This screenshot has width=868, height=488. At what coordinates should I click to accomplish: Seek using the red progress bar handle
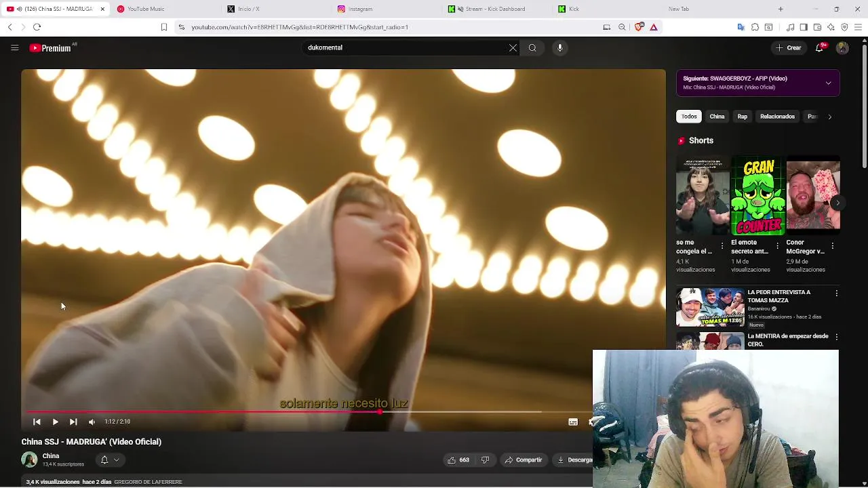[380, 411]
